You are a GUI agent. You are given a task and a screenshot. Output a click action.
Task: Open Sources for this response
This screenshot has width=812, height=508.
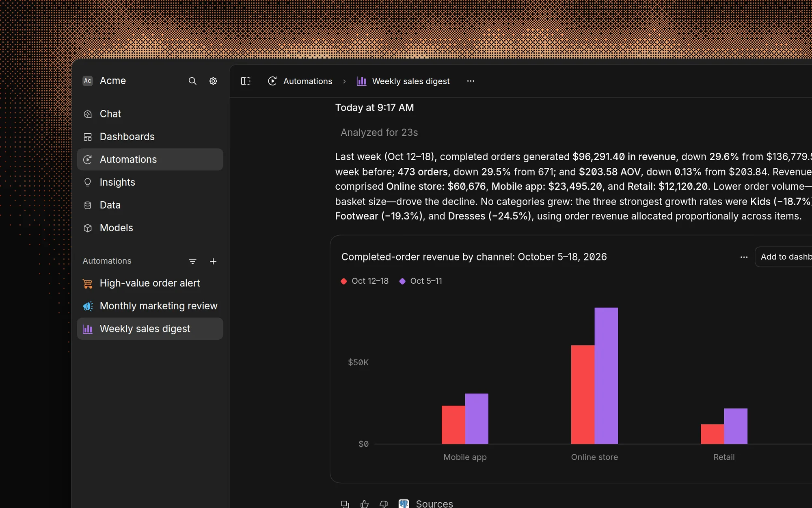[x=426, y=504]
